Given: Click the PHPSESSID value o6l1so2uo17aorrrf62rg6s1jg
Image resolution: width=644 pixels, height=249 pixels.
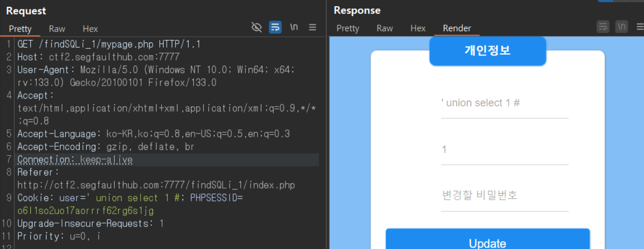Looking at the screenshot, I should point(85,211).
